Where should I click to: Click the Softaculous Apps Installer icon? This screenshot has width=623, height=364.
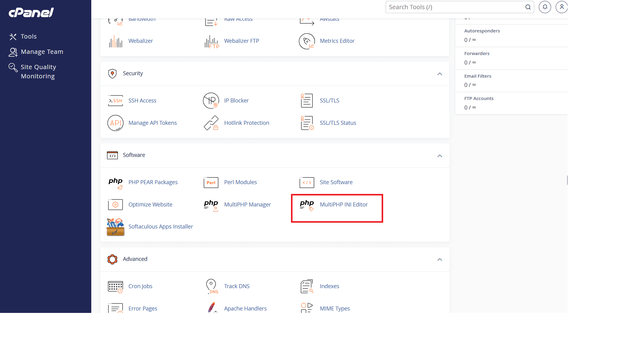pos(115,227)
